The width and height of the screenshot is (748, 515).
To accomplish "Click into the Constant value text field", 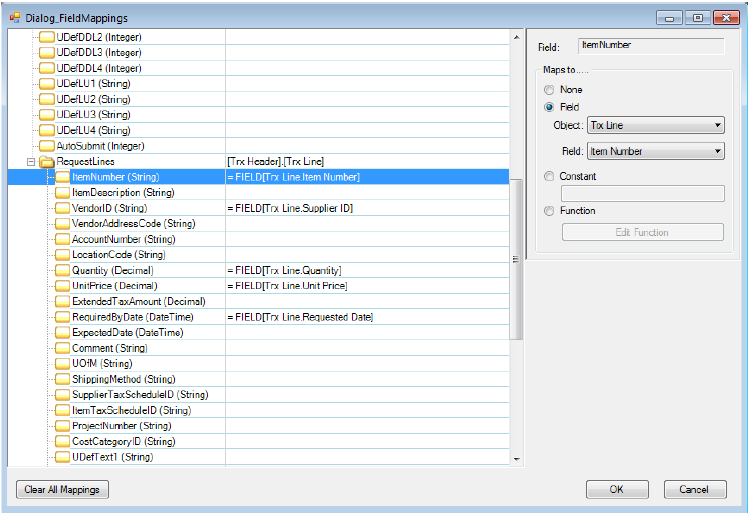I will tap(642, 194).
